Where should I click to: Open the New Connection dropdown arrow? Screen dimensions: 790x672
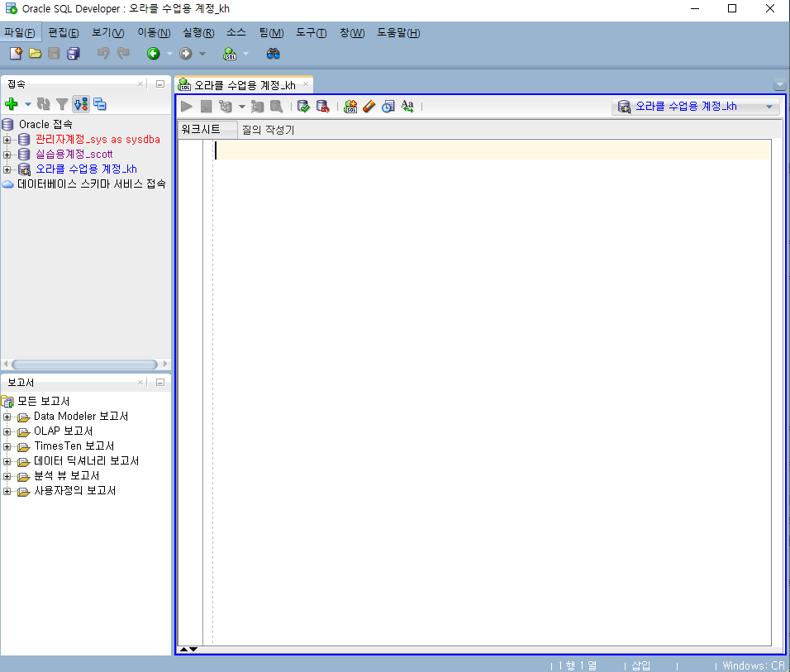coord(28,104)
